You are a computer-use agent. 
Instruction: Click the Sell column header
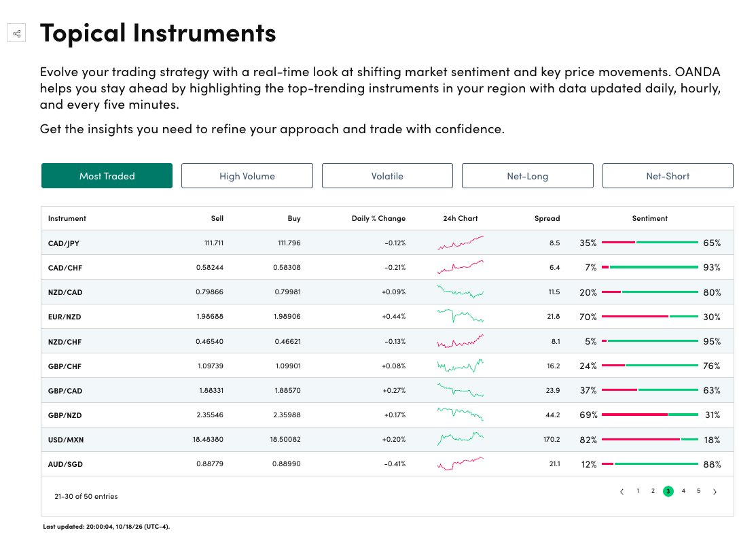217,218
